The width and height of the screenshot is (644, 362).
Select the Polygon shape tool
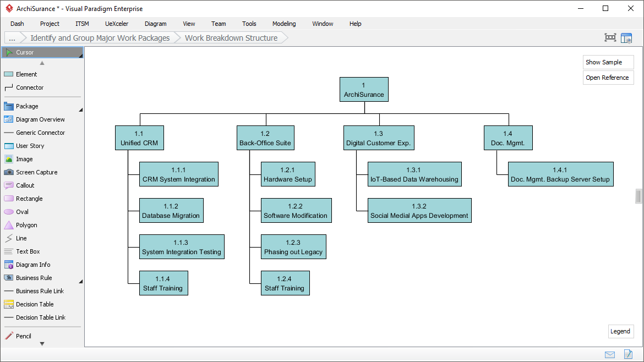25,225
